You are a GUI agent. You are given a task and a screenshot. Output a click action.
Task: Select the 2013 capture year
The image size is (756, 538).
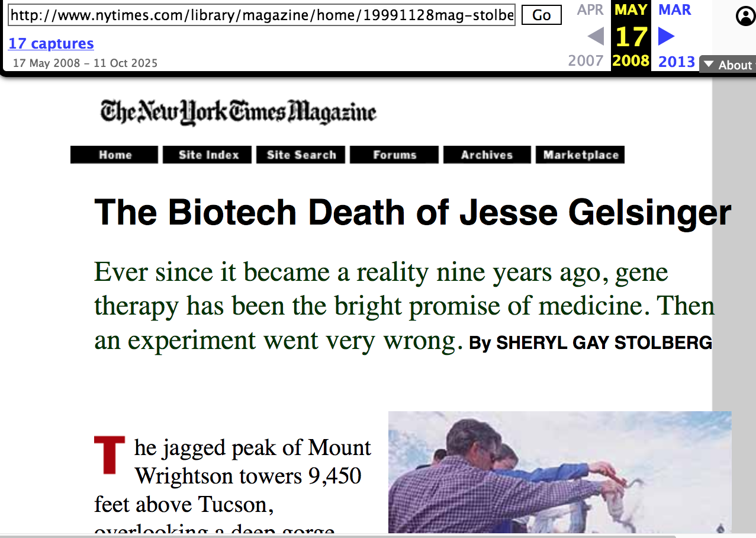pyautogui.click(x=676, y=61)
